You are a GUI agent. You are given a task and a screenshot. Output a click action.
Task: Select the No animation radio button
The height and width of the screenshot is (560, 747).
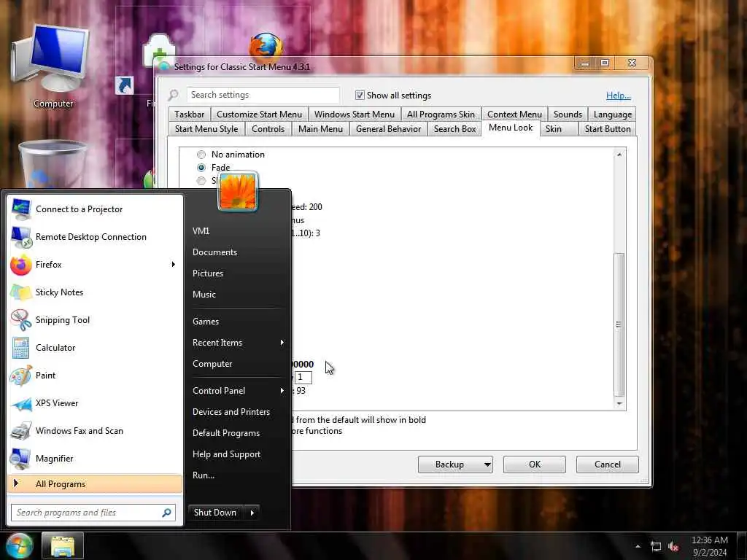[x=201, y=155]
